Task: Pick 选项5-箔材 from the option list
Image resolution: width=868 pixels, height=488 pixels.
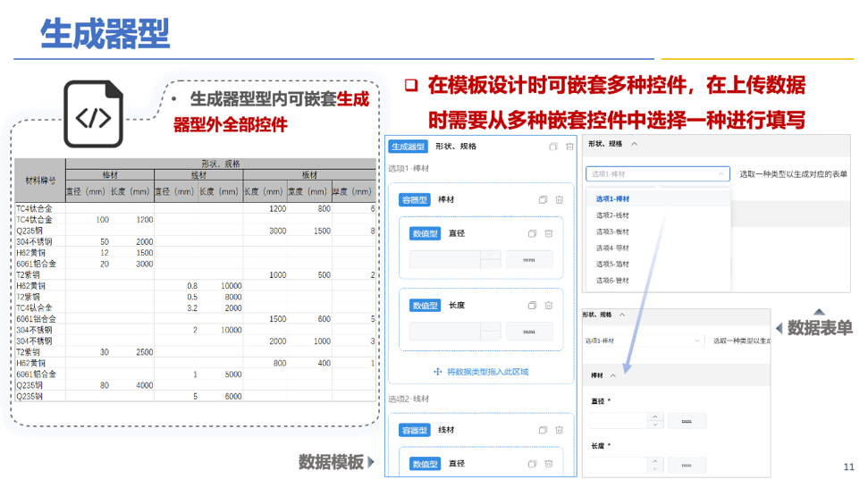Action: coord(612,264)
